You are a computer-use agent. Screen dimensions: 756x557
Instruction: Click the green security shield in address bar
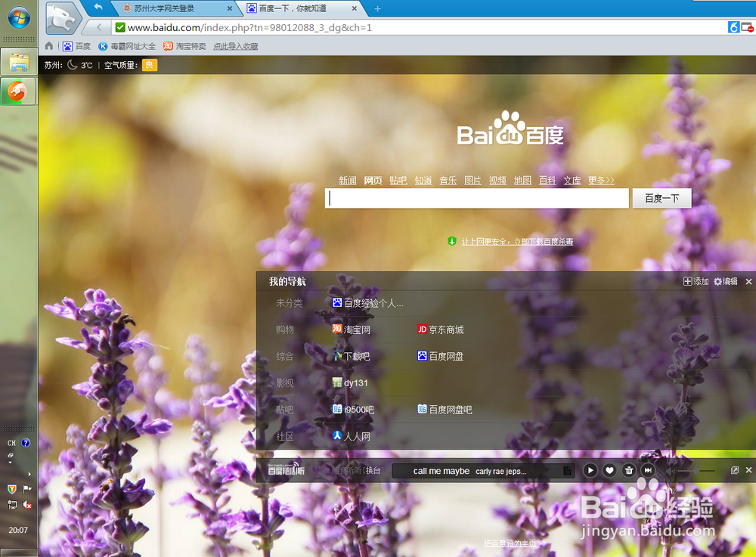tap(120, 27)
